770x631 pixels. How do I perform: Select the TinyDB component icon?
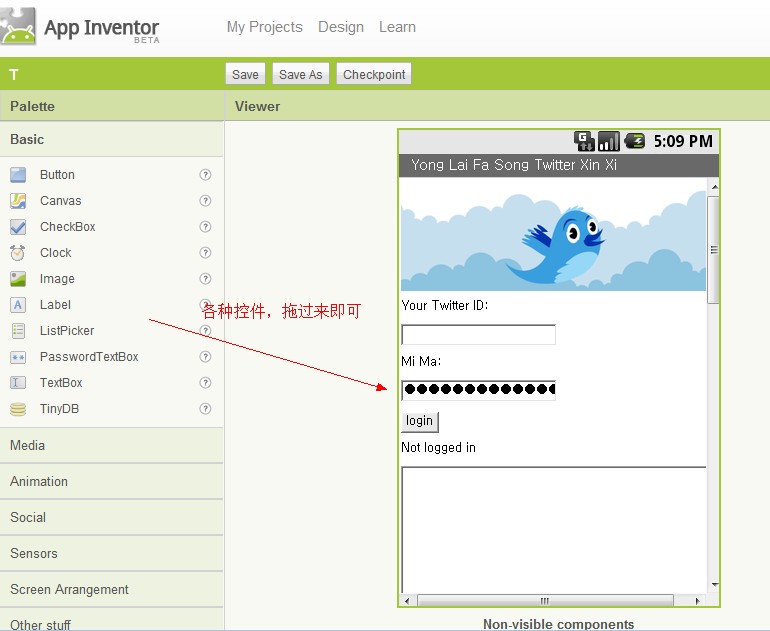point(18,409)
